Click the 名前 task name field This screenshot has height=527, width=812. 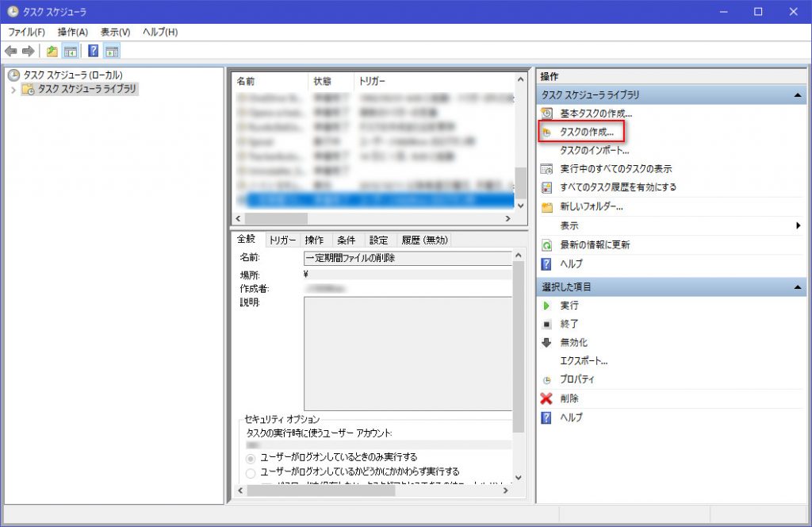[x=408, y=258]
